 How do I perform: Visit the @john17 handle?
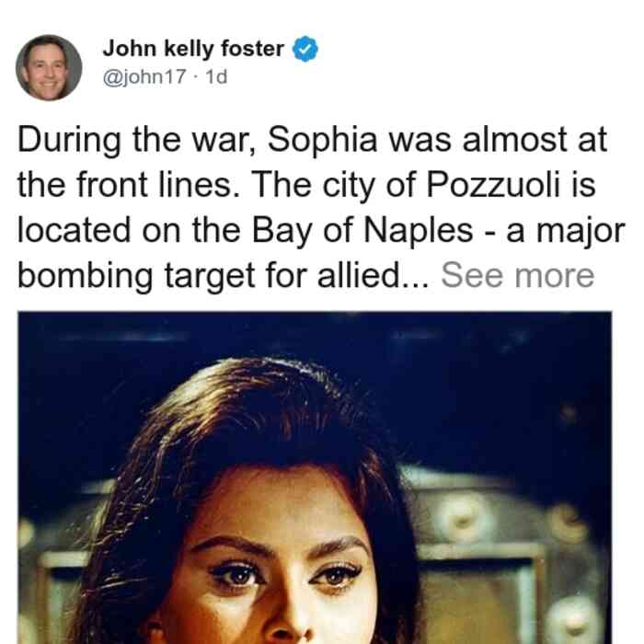(x=144, y=76)
